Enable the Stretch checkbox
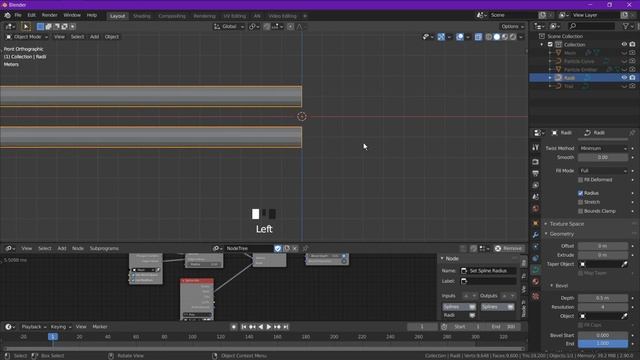This screenshot has width=640, height=360. click(580, 202)
